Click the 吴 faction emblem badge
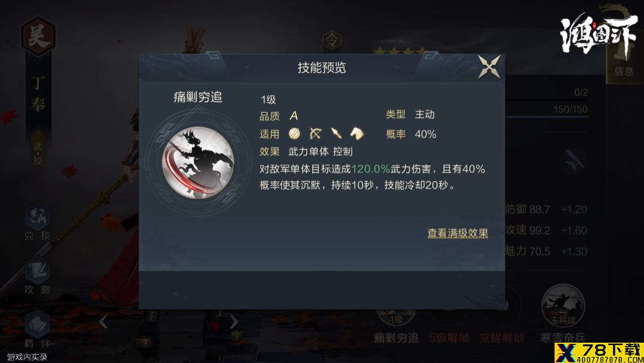 38,36
